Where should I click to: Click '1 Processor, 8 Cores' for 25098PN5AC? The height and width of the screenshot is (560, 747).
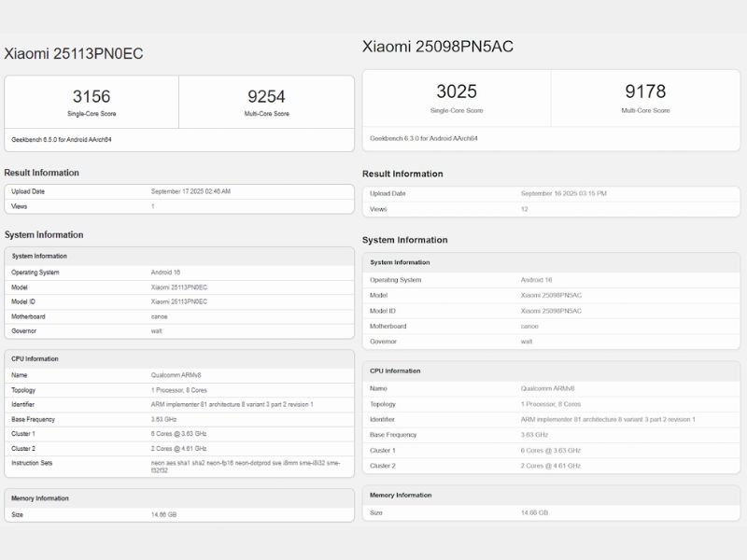pos(551,404)
